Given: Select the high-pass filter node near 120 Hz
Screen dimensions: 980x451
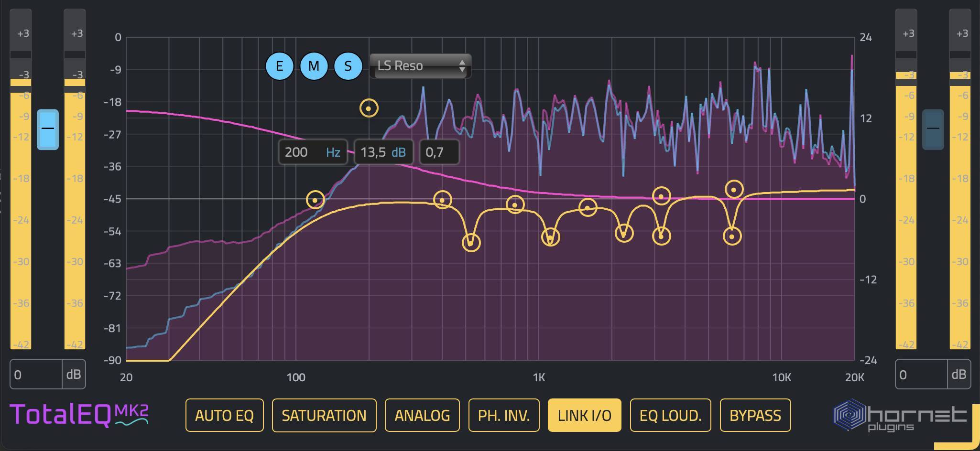Looking at the screenshot, I should click(315, 200).
